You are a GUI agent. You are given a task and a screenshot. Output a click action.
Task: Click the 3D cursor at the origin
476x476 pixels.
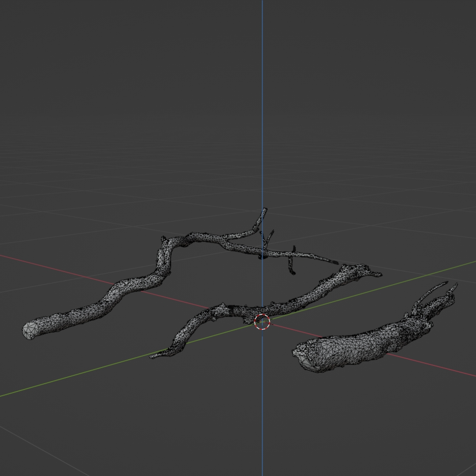(262, 323)
